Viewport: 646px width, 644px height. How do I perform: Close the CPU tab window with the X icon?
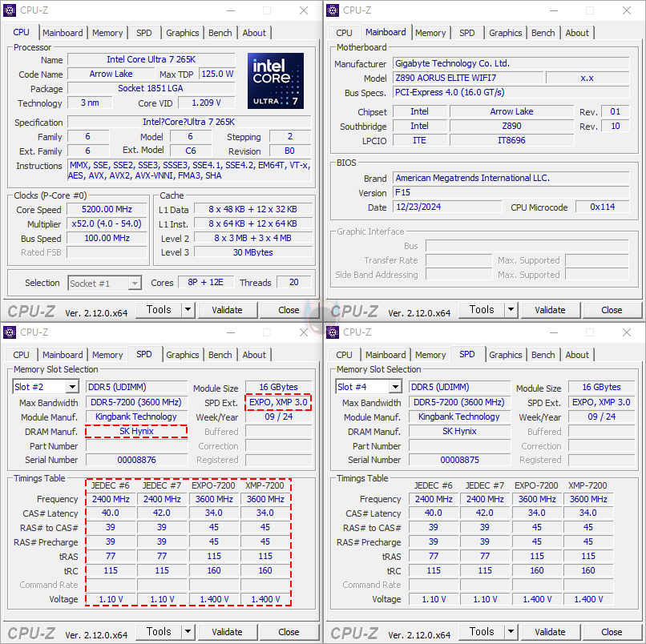(304, 10)
